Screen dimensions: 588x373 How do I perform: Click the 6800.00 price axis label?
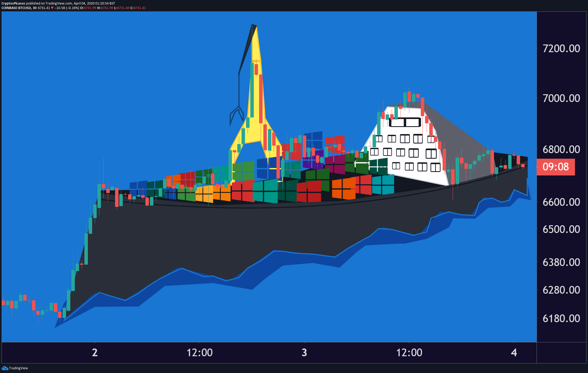(561, 149)
